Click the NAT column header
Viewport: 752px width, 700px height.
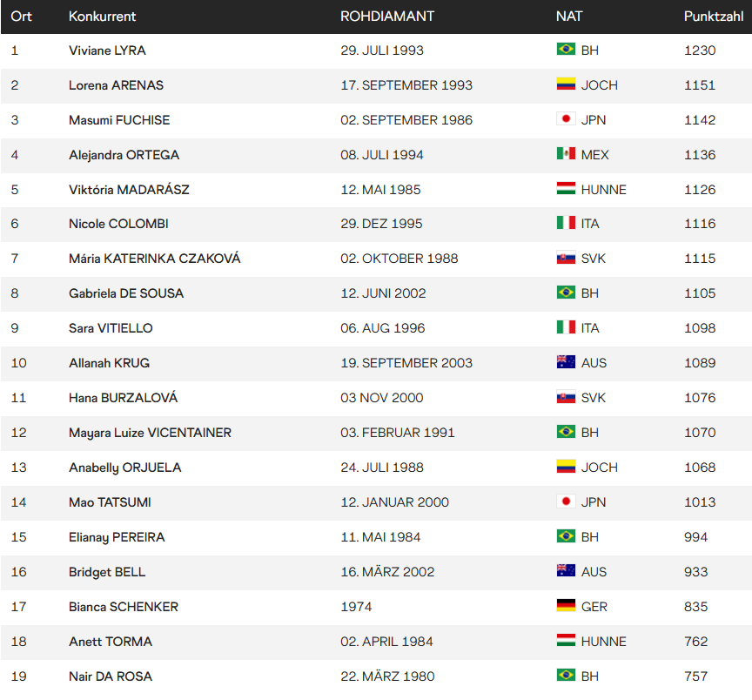(x=569, y=17)
